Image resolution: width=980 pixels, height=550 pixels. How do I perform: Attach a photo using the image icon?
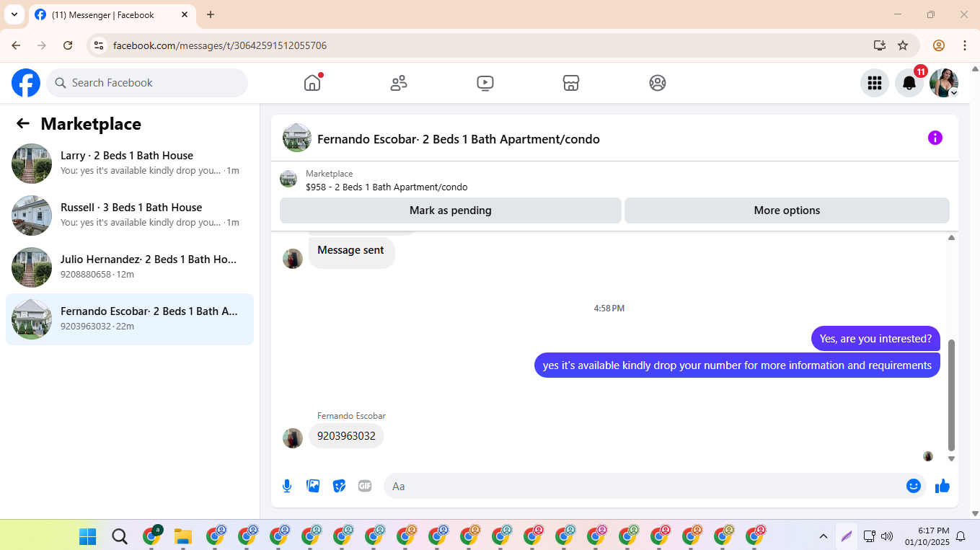pyautogui.click(x=313, y=486)
